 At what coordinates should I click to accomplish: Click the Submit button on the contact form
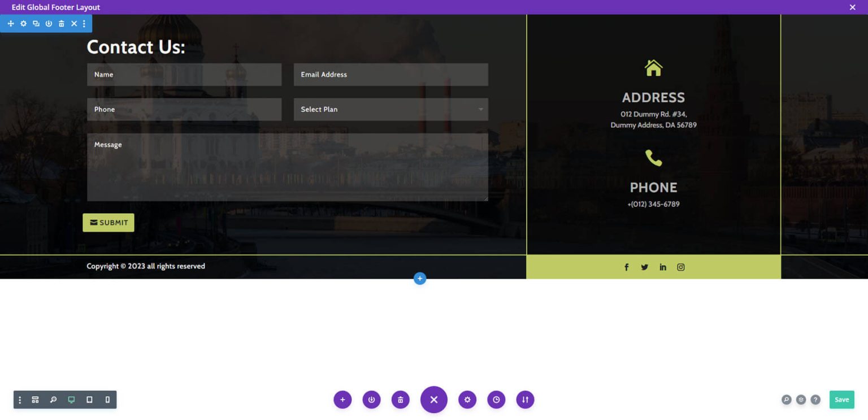pos(108,222)
